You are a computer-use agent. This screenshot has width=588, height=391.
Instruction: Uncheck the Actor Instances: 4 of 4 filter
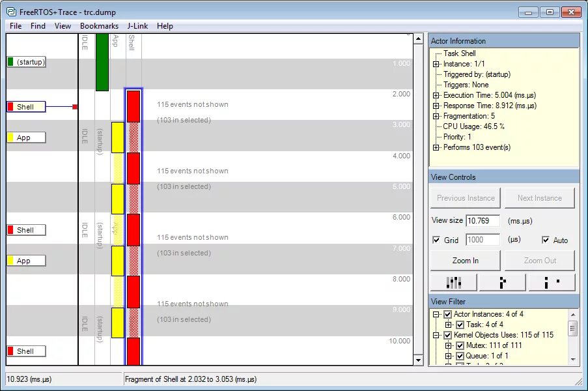click(x=447, y=314)
